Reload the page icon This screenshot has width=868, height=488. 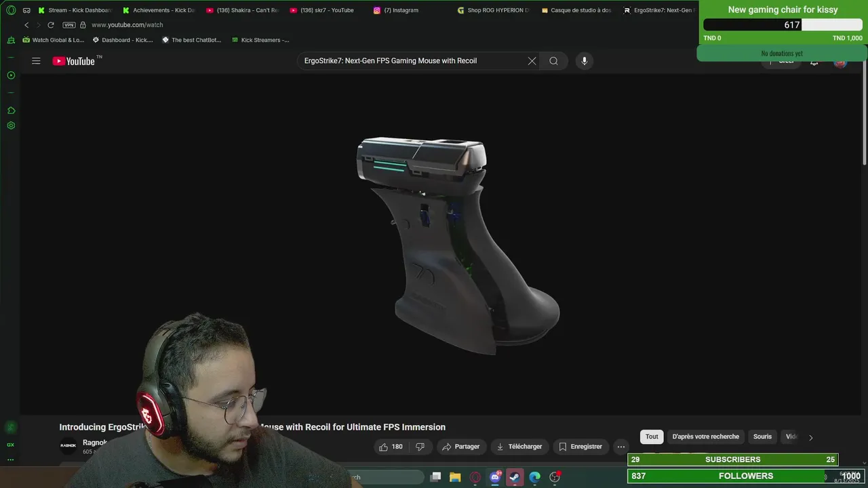point(51,25)
